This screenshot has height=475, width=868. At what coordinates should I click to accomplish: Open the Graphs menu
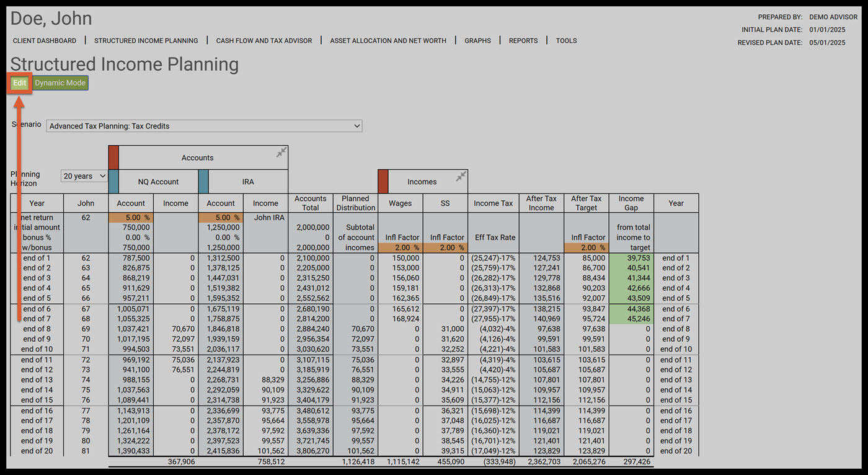click(478, 41)
